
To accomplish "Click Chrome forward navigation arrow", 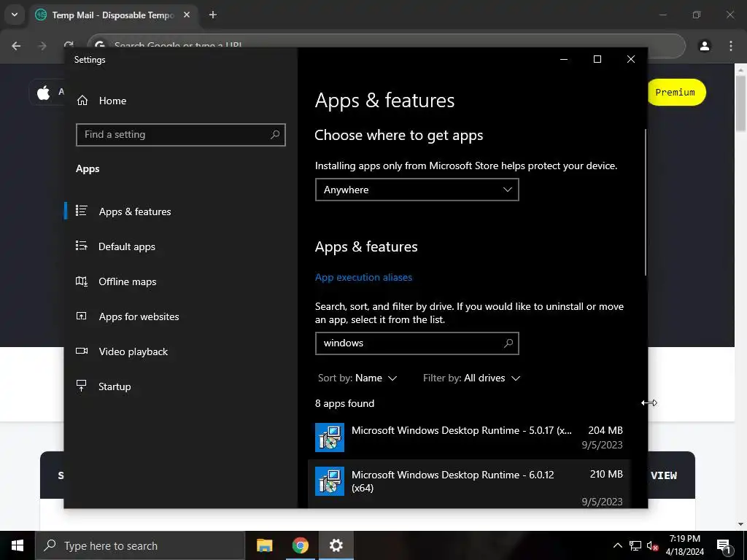I will click(x=42, y=46).
